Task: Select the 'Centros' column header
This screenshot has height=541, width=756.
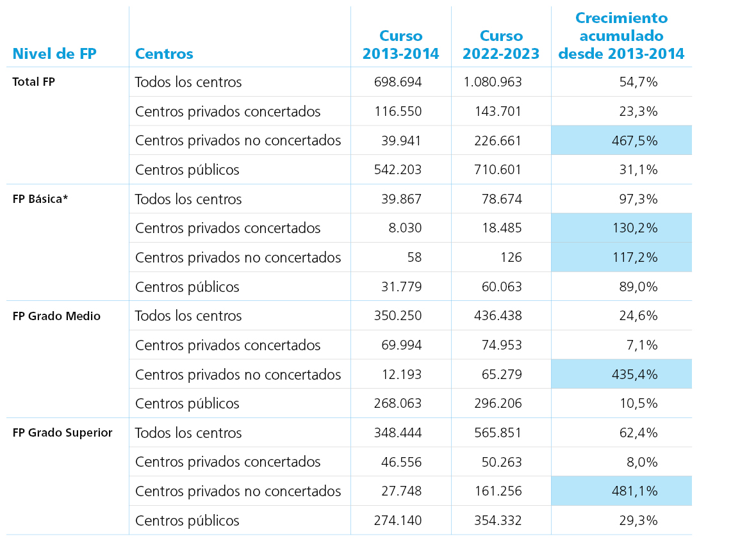Action: [164, 54]
